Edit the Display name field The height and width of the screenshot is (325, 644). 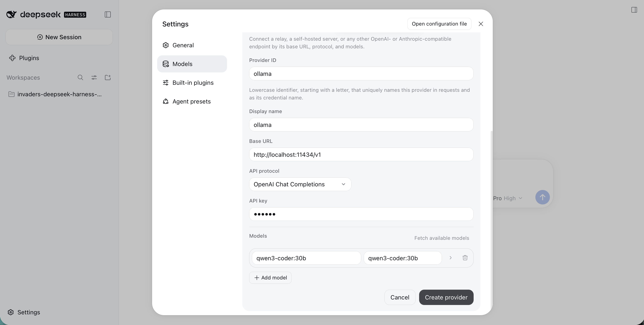(361, 125)
